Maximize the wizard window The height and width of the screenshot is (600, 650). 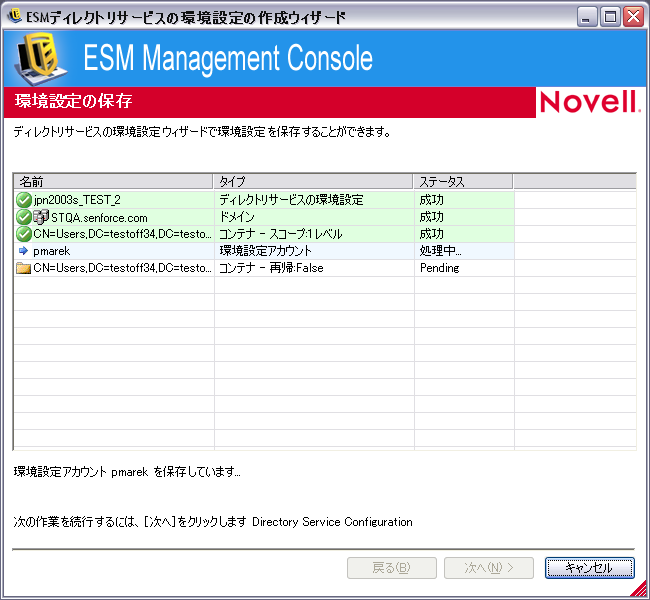coord(610,17)
